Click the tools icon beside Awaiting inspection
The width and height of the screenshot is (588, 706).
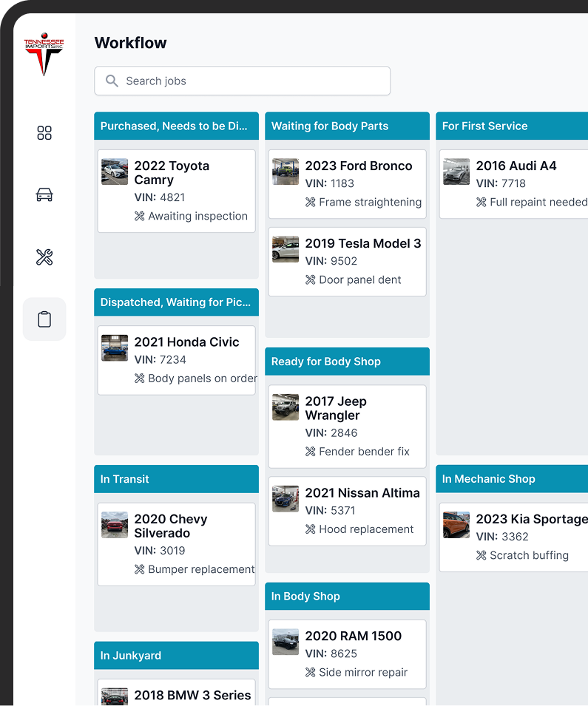pyautogui.click(x=140, y=217)
